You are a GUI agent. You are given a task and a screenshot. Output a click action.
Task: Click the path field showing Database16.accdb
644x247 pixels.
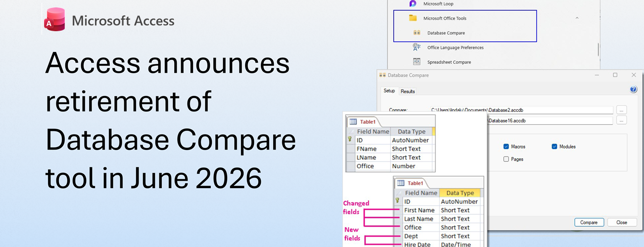click(549, 120)
